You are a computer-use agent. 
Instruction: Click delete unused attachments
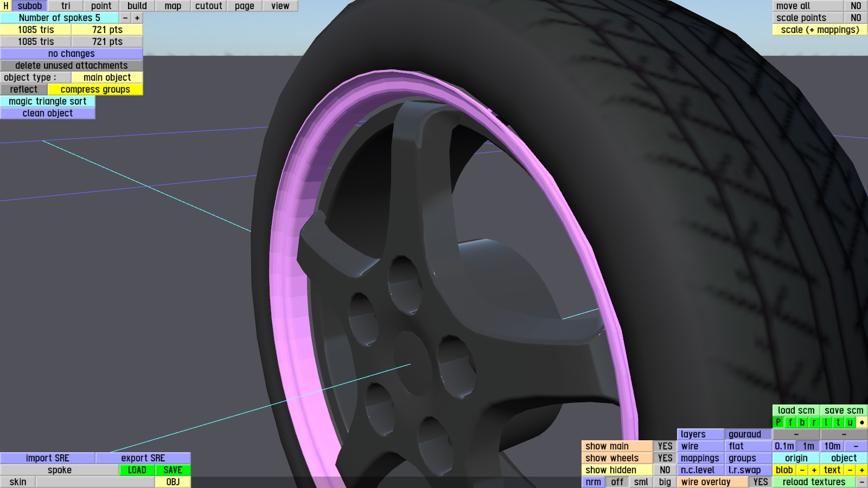click(72, 66)
